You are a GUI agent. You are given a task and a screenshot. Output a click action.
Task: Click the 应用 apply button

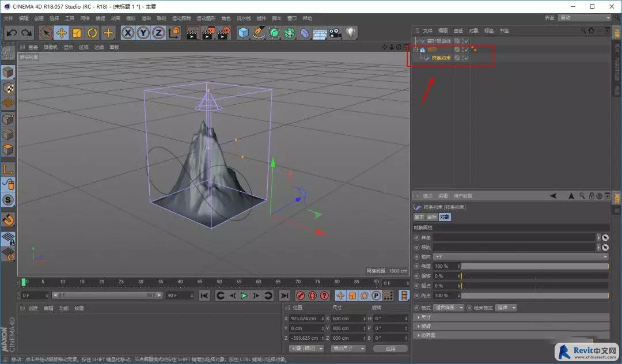pyautogui.click(x=390, y=348)
